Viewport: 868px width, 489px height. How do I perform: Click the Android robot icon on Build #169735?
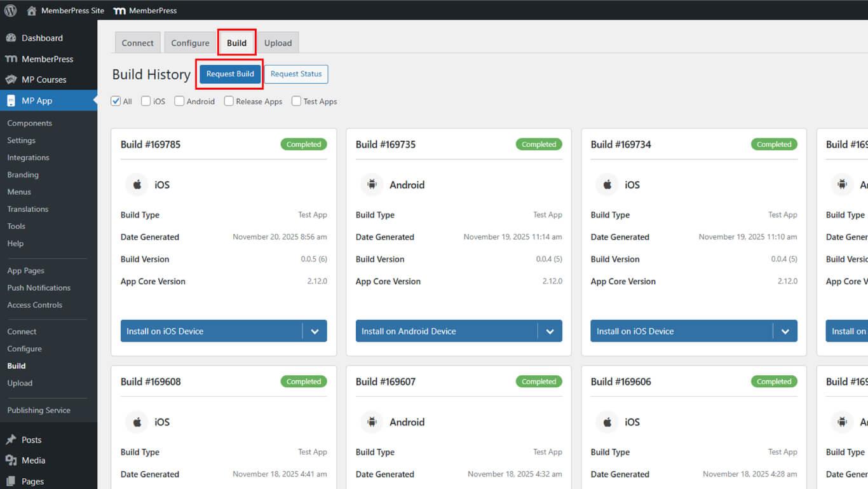[372, 185]
